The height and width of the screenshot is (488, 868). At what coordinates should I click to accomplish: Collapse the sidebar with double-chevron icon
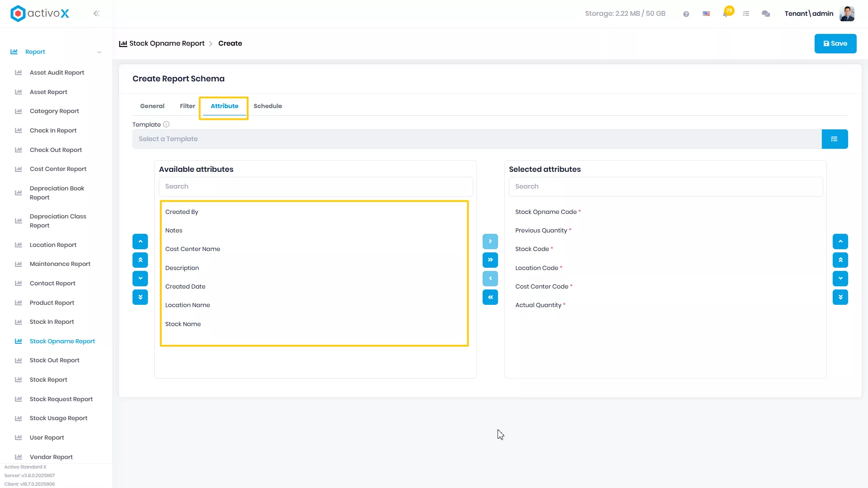point(96,14)
